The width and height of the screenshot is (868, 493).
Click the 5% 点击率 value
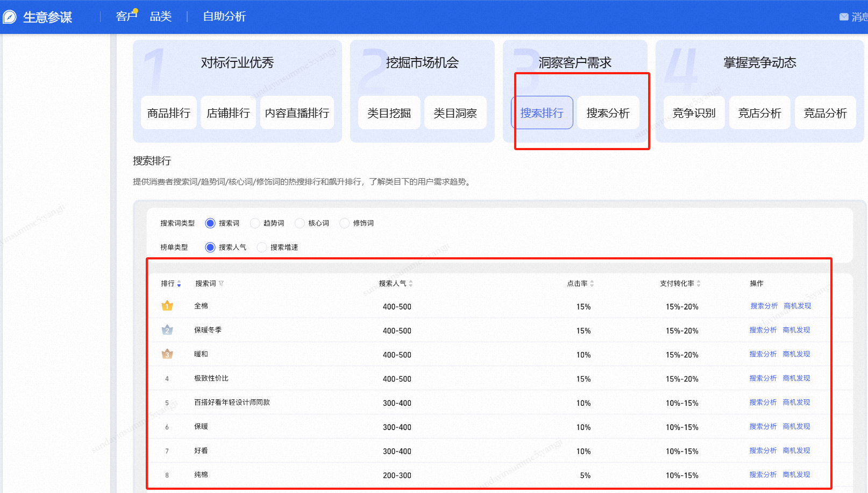(x=585, y=476)
